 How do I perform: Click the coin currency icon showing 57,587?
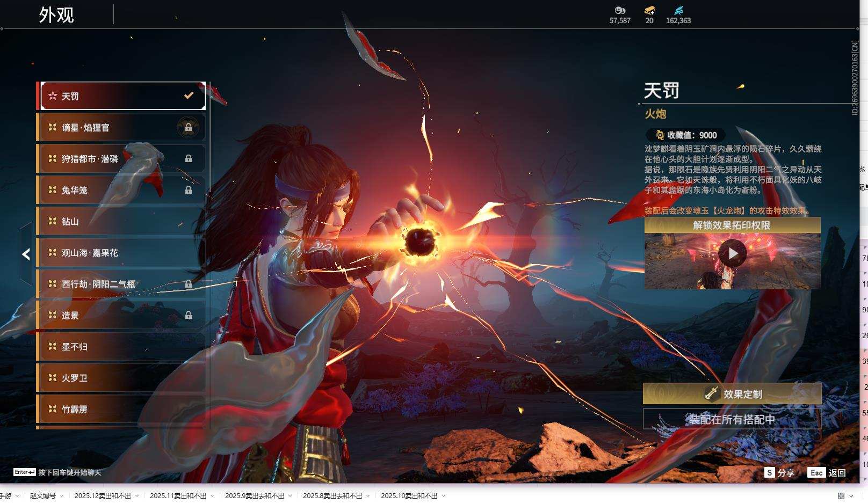620,11
